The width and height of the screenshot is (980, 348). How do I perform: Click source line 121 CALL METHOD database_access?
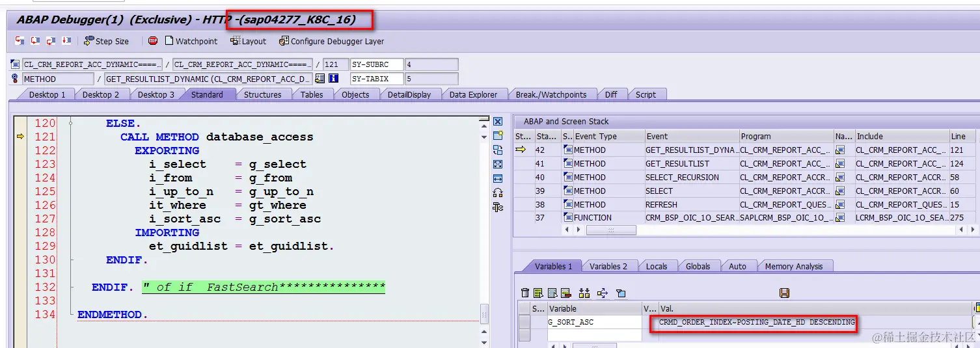217,137
